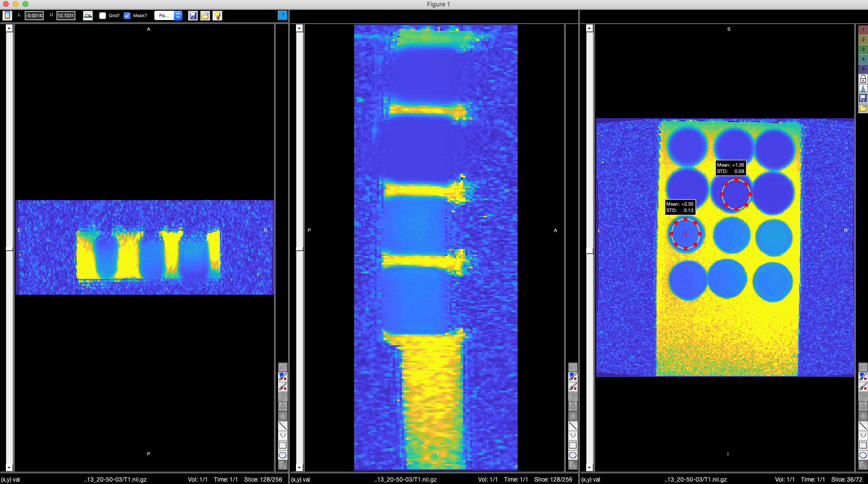Enable the Grid? checkbox
Image resolution: width=868 pixels, height=484 pixels.
click(102, 15)
